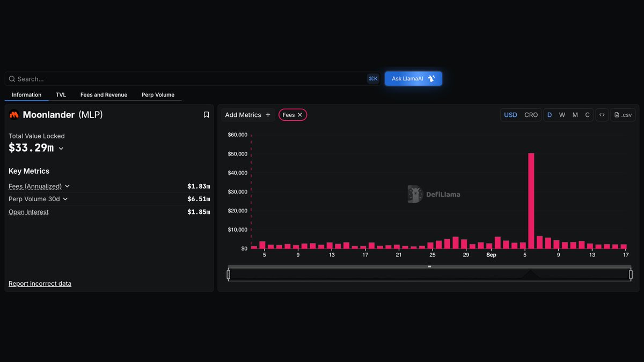This screenshot has width=644, height=362.
Task: Click the $6.51m perp volume value
Action: (199, 199)
